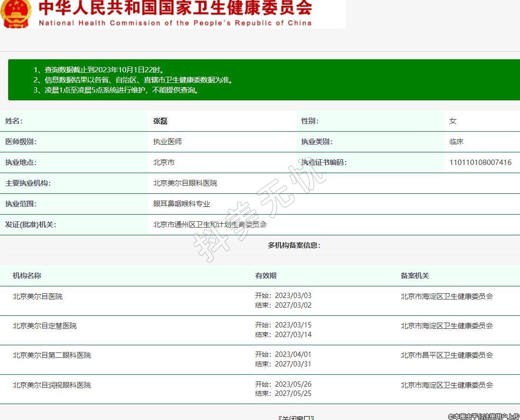Click the 北京美尔目第二眼科医院 row

[x=52, y=355]
